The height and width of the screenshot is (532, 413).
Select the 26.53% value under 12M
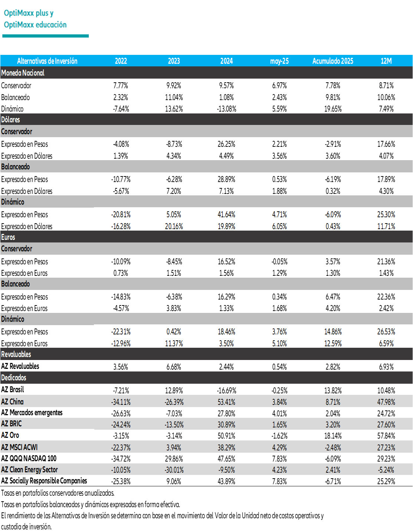[x=386, y=332]
